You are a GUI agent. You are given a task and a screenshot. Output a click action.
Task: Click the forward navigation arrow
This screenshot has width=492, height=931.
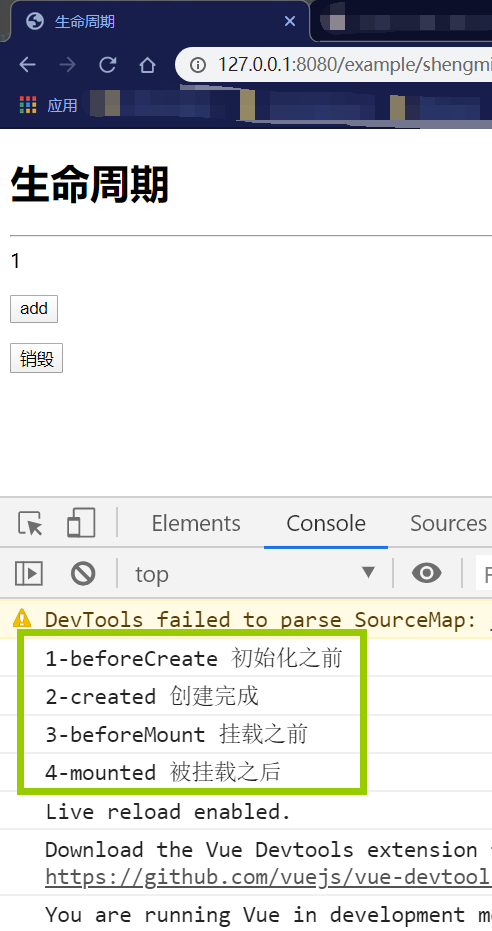click(x=67, y=64)
